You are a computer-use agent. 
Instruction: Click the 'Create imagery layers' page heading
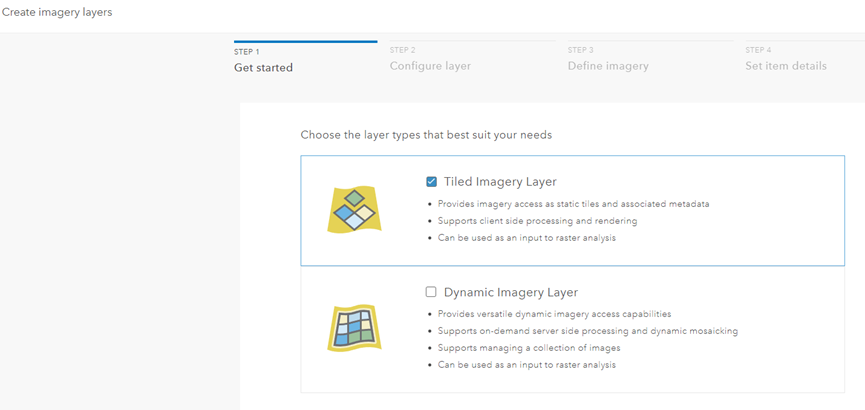[57, 13]
